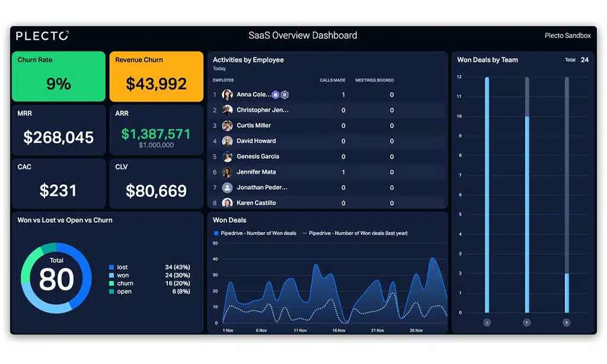Click Anna Cole's achievement badge icon
The width and height of the screenshot is (607, 364).
(x=284, y=95)
